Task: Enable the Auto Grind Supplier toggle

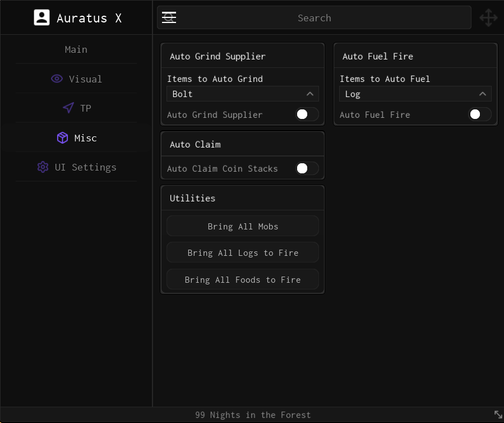Action: 307,114
